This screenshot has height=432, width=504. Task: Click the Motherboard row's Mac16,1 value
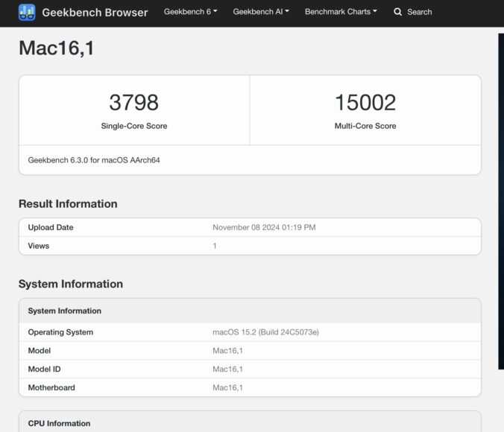[x=227, y=387]
